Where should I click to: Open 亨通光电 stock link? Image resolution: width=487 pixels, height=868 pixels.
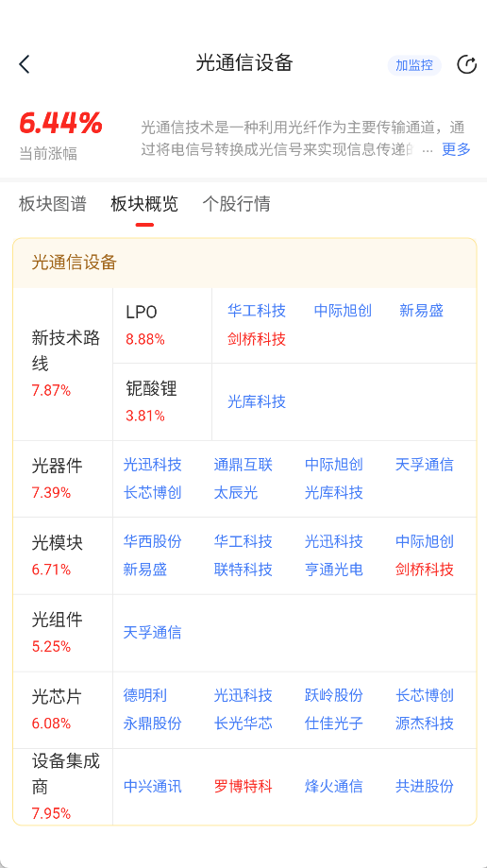pos(334,570)
